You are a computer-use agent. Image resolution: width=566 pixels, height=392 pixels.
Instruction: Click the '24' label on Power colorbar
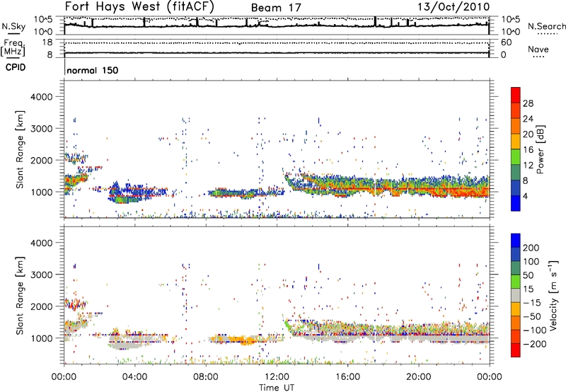point(528,119)
